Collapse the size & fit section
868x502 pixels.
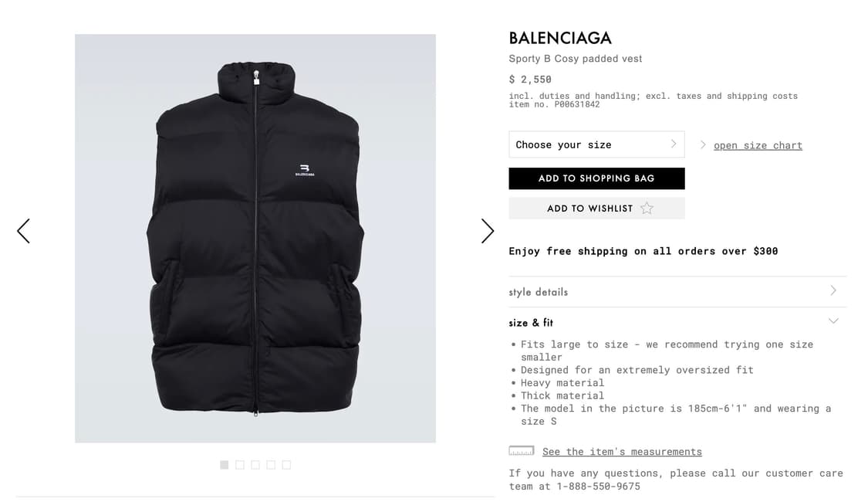point(677,322)
